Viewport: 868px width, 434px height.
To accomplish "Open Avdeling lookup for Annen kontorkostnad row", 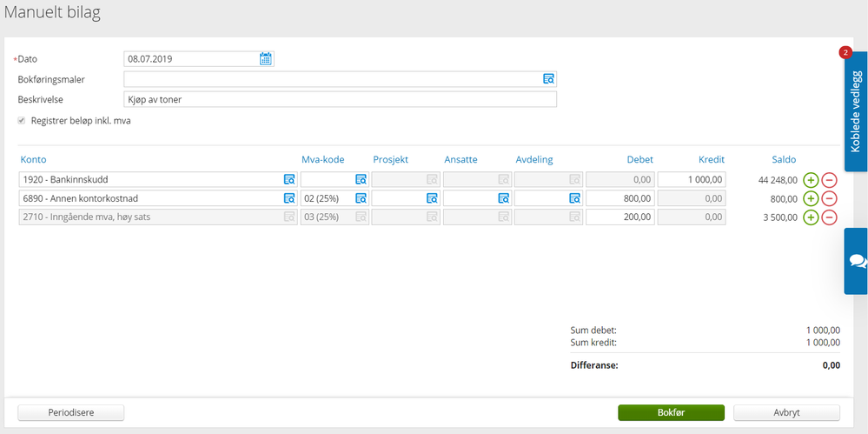I will (x=575, y=198).
